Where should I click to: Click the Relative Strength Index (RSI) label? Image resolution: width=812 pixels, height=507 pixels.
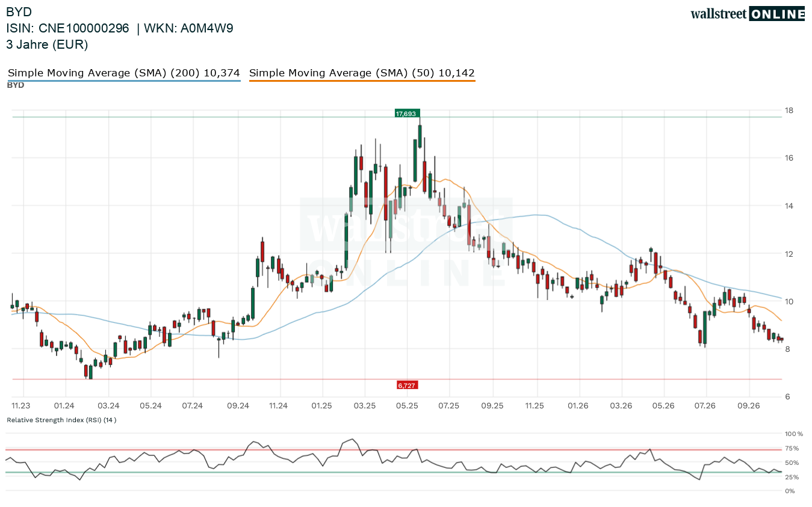[x=61, y=420]
